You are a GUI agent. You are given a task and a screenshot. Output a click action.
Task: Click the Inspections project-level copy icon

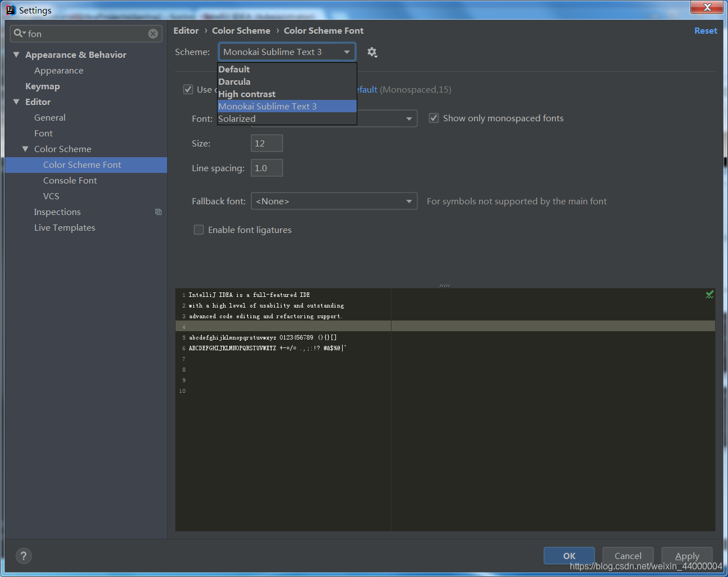pos(158,212)
